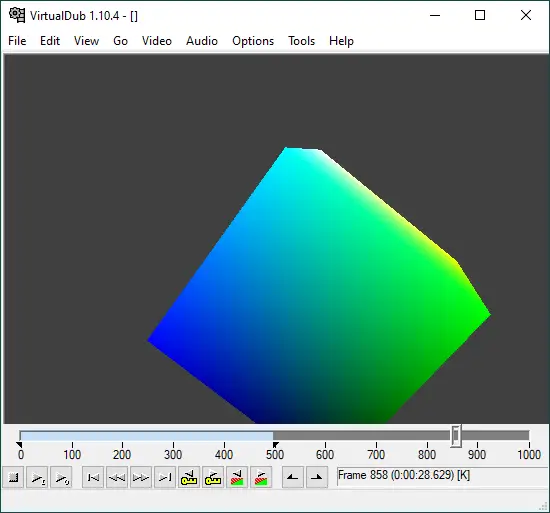Open the Audio menu
Screen dimensions: 550x513
pyautogui.click(x=202, y=41)
